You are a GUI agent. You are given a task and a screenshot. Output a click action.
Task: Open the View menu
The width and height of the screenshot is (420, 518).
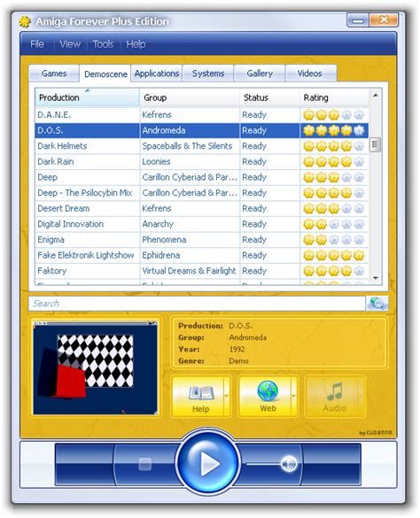click(70, 44)
